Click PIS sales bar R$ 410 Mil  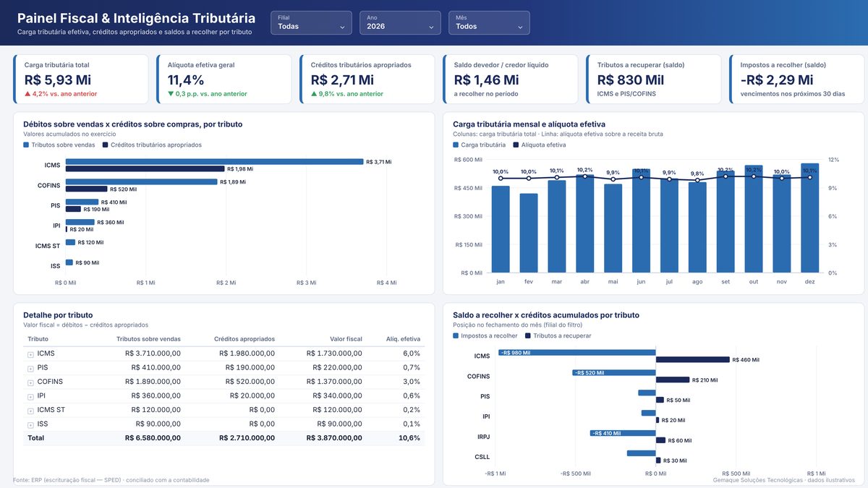(82, 202)
